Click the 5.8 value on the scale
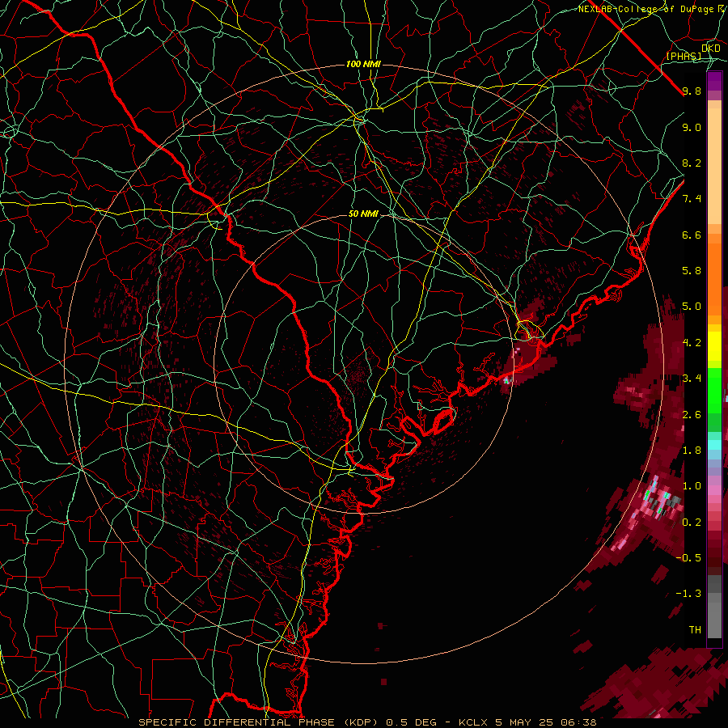The width and height of the screenshot is (728, 728). (692, 271)
